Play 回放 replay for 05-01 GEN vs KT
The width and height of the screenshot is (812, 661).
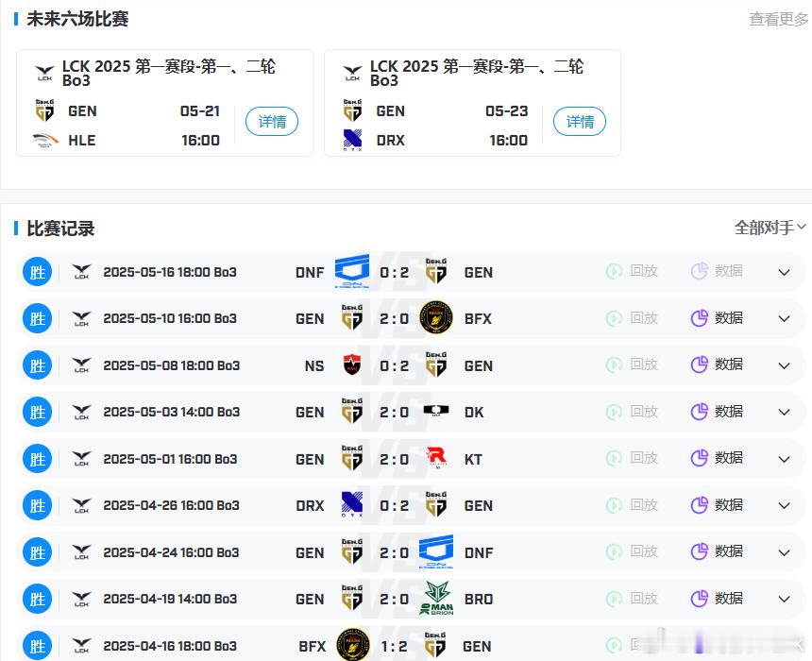633,458
